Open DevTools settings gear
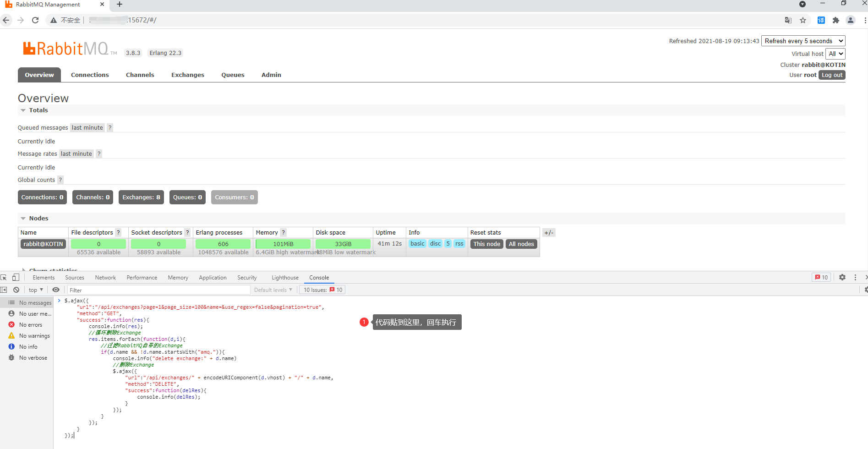This screenshot has height=449, width=868. (x=842, y=277)
